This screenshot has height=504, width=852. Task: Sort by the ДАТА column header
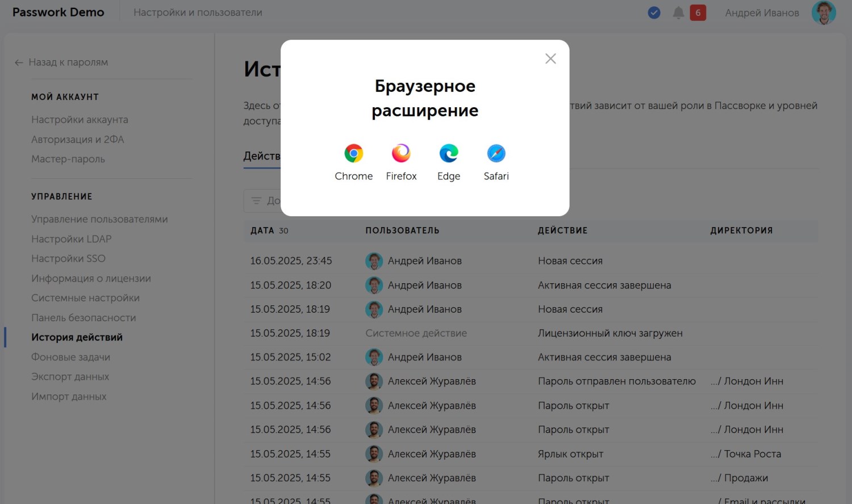[262, 230]
